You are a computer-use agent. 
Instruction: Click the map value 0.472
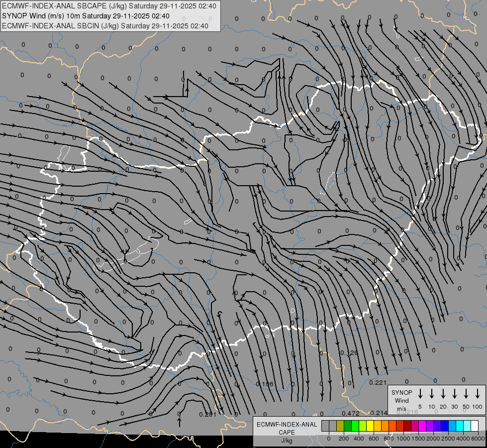pyautogui.click(x=351, y=413)
